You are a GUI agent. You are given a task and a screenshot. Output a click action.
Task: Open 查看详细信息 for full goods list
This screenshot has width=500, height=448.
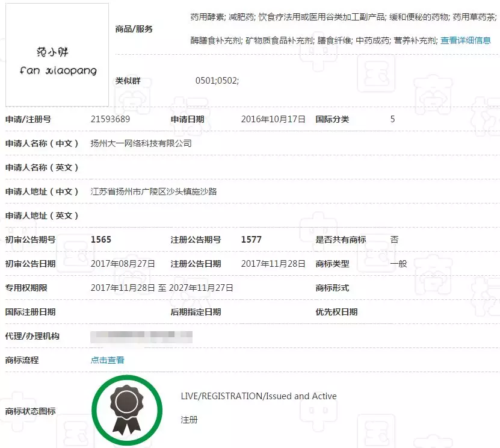(466, 40)
